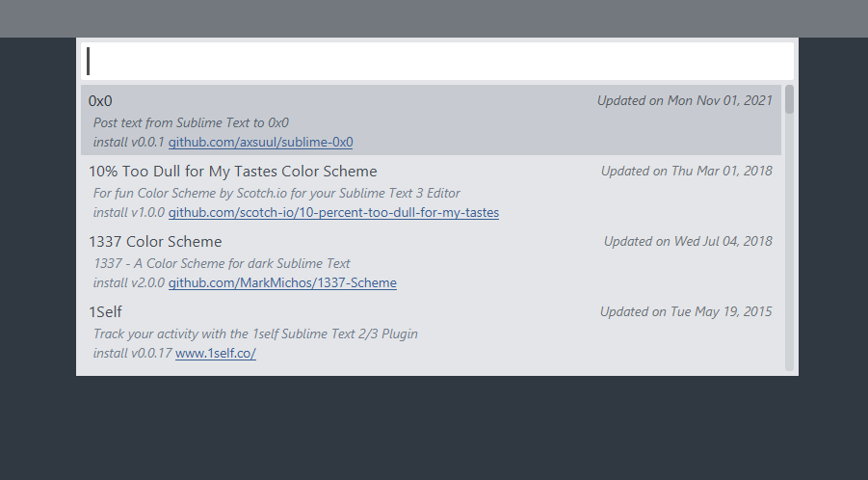Select the 0x0 package entry
The image size is (868, 480).
pos(101,100)
